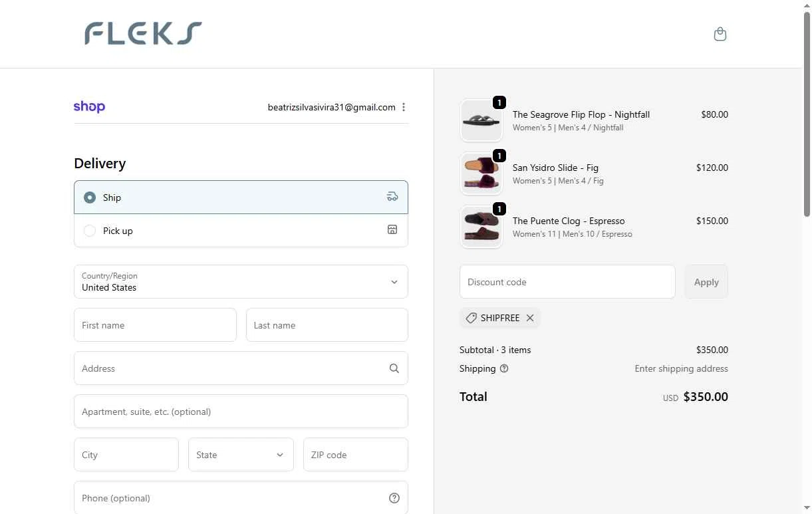Focus the City field
Image resolution: width=812 pixels, height=514 pixels.
point(126,455)
